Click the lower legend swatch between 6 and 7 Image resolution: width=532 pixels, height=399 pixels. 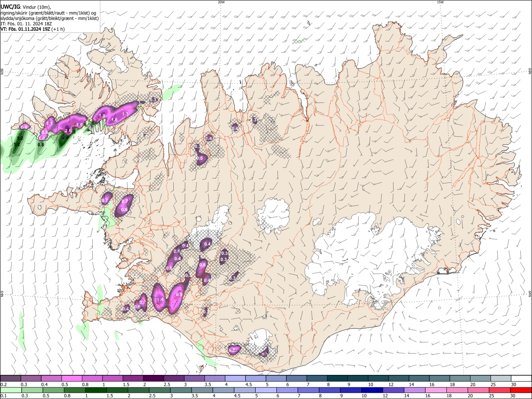tap(286, 390)
